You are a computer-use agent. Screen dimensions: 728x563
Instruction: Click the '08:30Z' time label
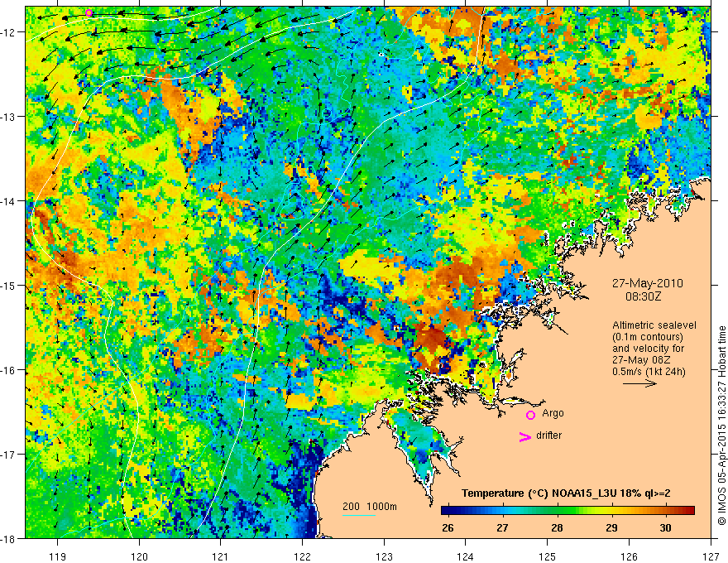click(x=643, y=296)
